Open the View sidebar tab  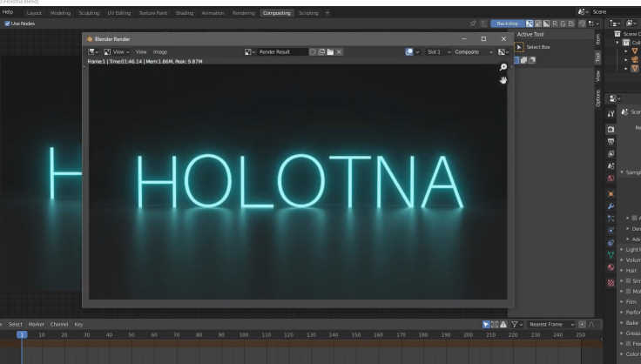click(598, 76)
